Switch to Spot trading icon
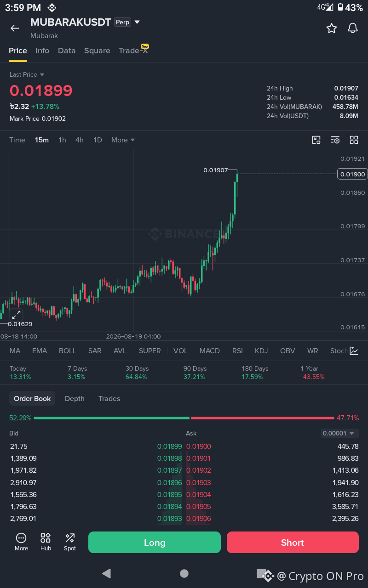 tap(70, 542)
